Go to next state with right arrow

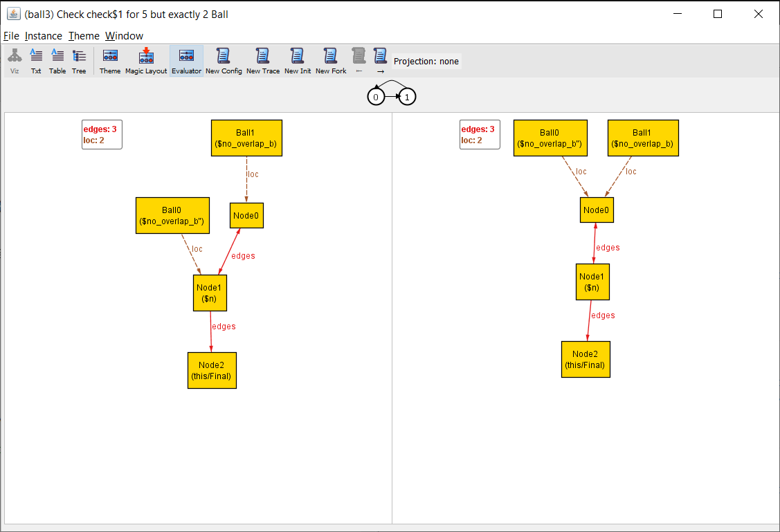[380, 61]
